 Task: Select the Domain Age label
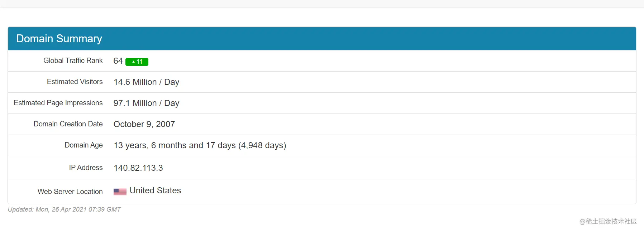click(84, 145)
